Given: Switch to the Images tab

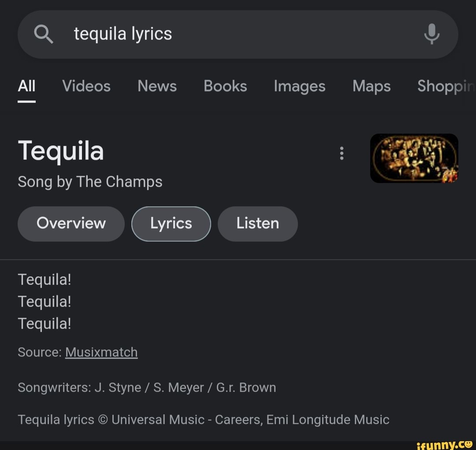Looking at the screenshot, I should pos(300,86).
